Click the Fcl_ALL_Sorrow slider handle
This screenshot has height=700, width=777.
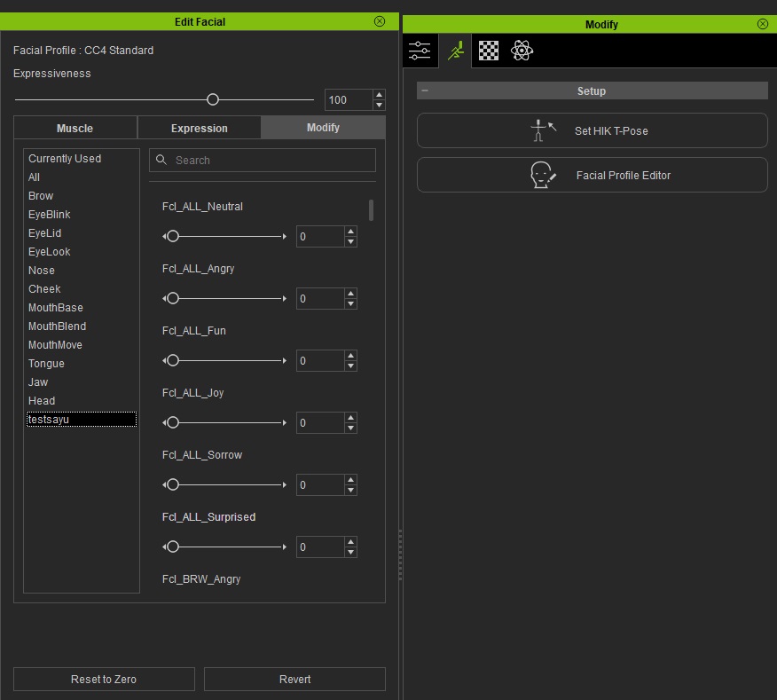tap(172, 484)
